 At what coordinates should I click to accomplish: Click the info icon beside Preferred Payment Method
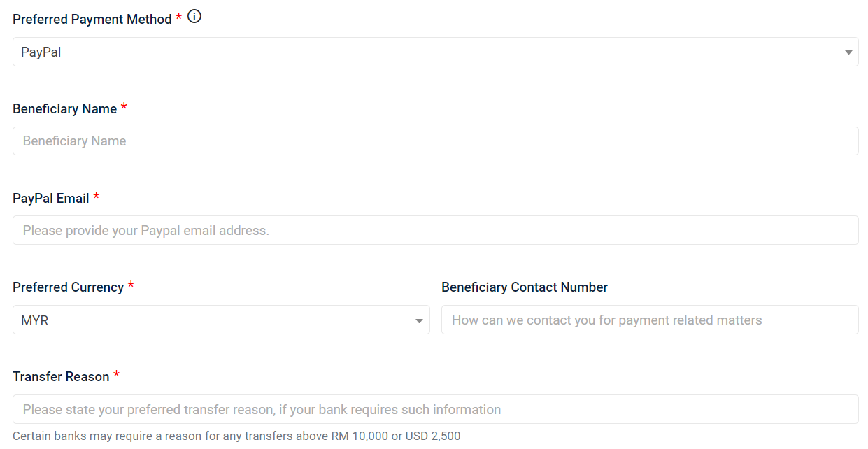pyautogui.click(x=194, y=17)
